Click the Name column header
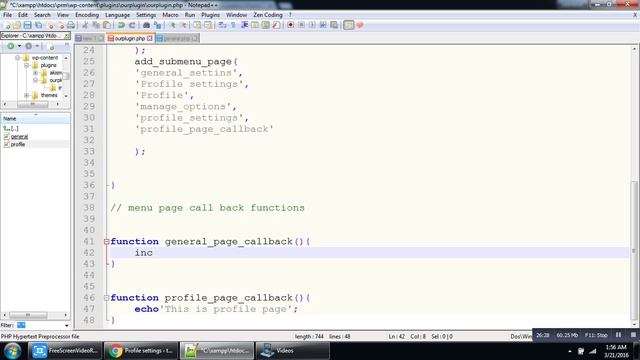Viewport: 640px width, 360px height. click(x=36, y=119)
